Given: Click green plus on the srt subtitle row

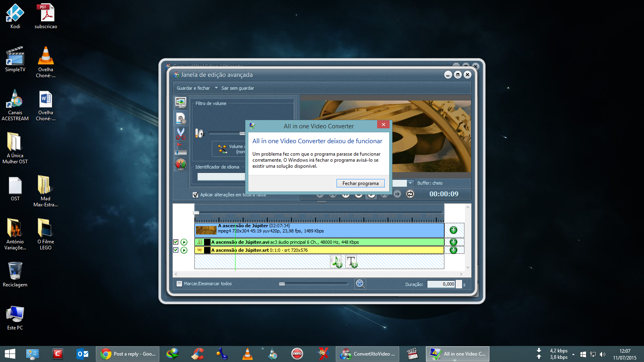Looking at the screenshot, I should point(454,250).
